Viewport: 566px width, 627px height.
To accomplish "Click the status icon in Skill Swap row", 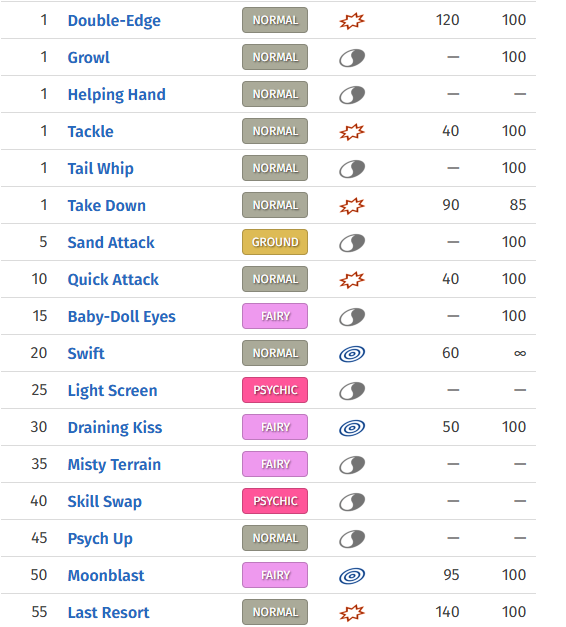I will pyautogui.click(x=352, y=501).
